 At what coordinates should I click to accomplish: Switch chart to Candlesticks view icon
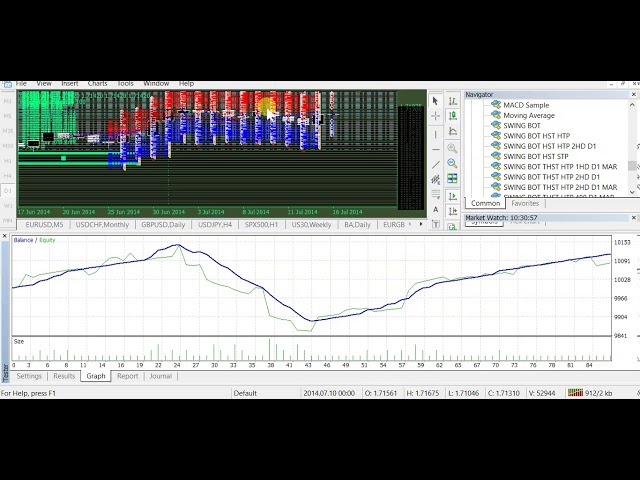(452, 117)
